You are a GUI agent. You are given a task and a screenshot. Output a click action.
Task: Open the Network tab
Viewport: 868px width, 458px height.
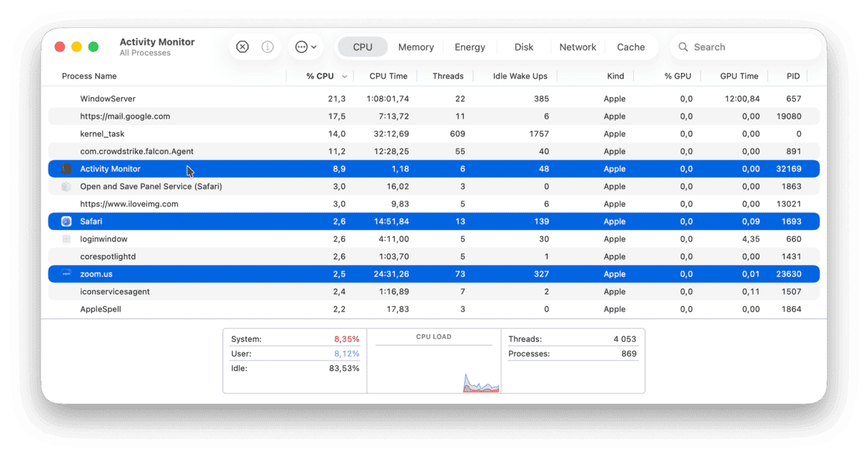pos(577,46)
